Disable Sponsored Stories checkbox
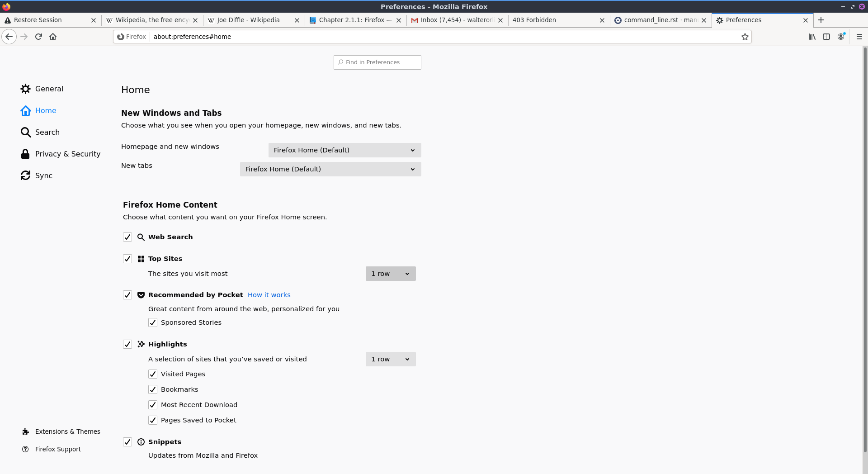868x474 pixels. 153,322
